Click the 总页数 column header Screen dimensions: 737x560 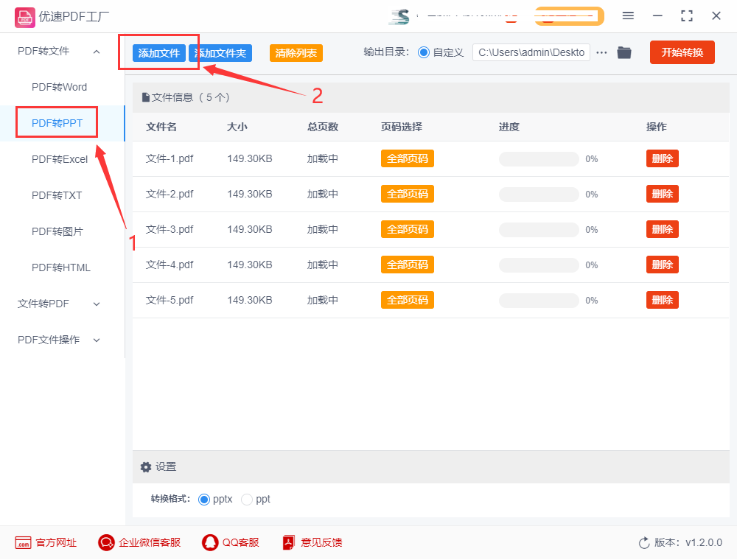[323, 127]
